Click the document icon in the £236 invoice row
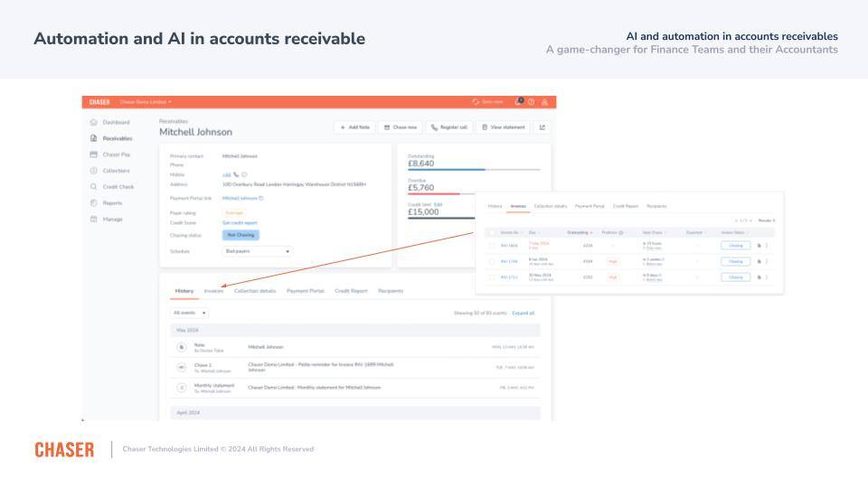Screen dimensions: 868x488 click(759, 246)
